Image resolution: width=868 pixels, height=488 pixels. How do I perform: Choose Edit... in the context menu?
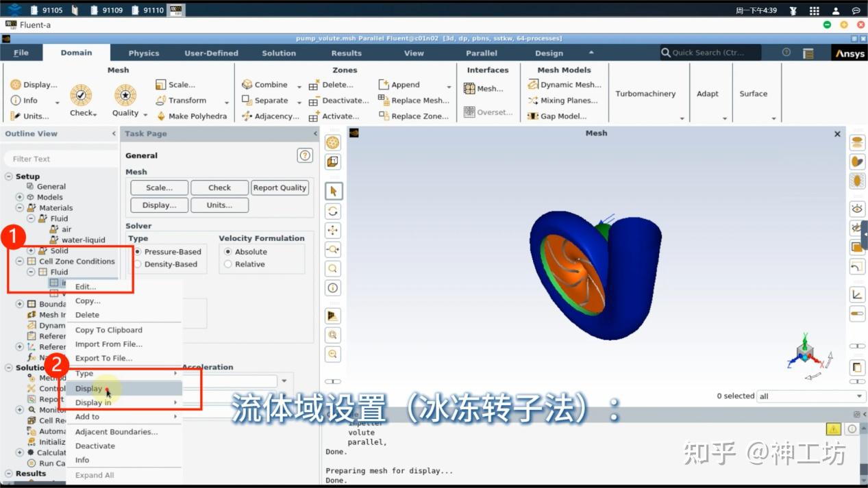click(124, 287)
